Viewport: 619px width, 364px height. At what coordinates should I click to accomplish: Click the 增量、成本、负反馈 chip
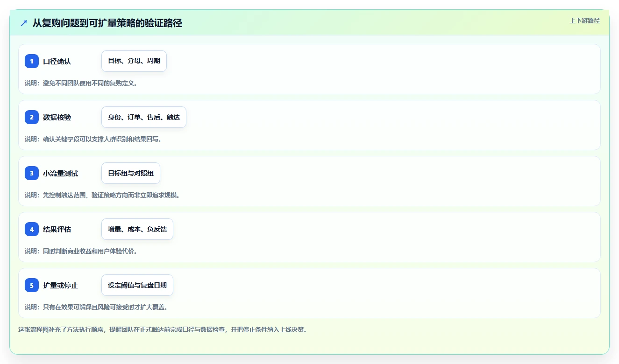[x=137, y=229]
